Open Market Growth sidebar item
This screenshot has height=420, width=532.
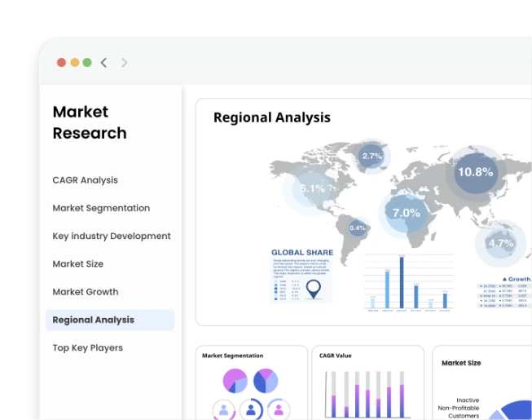pyautogui.click(x=86, y=292)
